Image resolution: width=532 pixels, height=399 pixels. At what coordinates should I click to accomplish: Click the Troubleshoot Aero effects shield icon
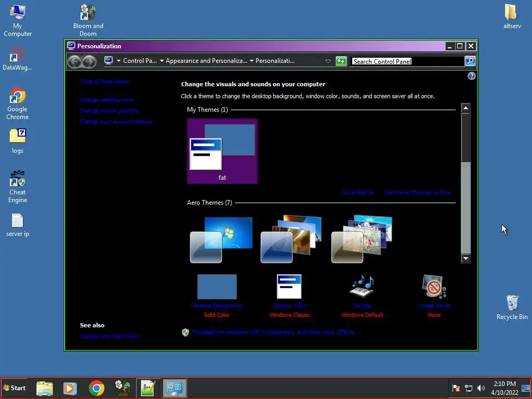(185, 332)
